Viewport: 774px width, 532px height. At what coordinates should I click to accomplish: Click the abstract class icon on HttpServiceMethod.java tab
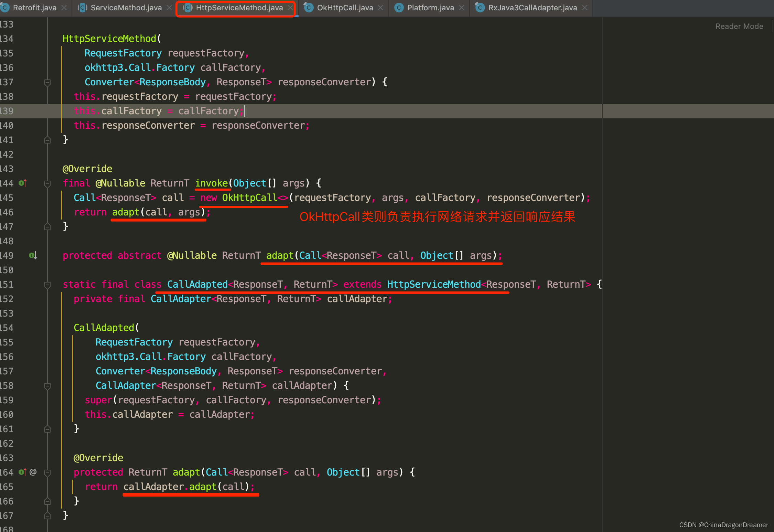187,8
